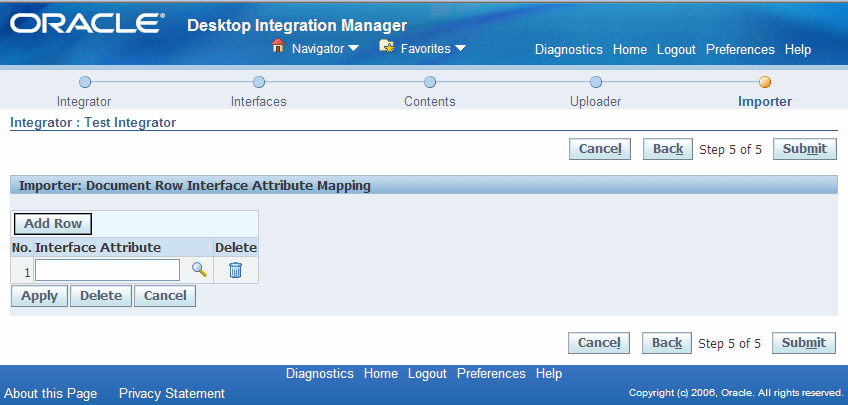Go to Interfaces step circle
The height and width of the screenshot is (405, 848).
coord(259,82)
